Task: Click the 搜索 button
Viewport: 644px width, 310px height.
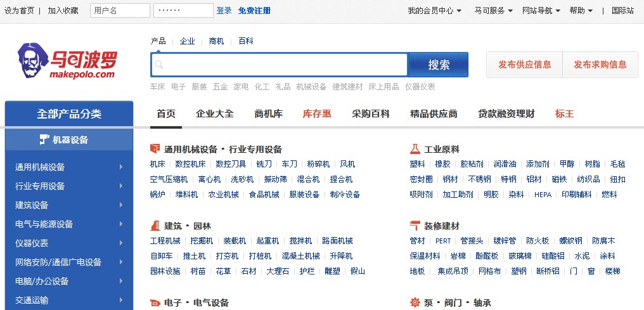Action: coord(439,65)
